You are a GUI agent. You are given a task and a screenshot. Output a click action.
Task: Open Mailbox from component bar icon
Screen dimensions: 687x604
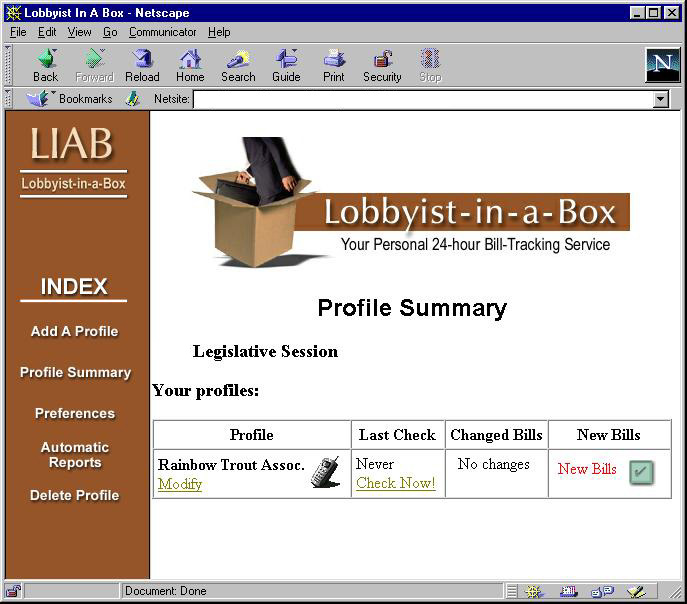click(569, 592)
